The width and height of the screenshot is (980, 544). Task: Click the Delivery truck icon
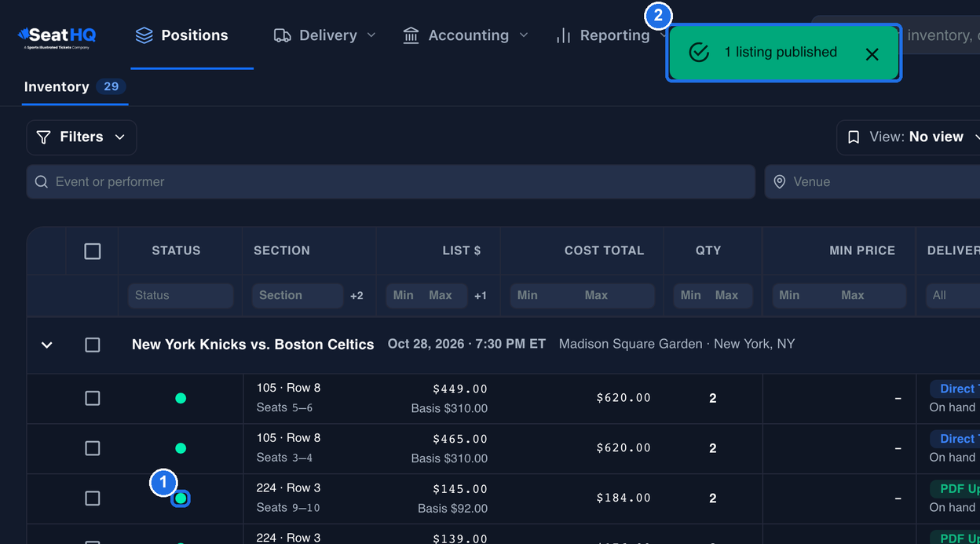(283, 35)
